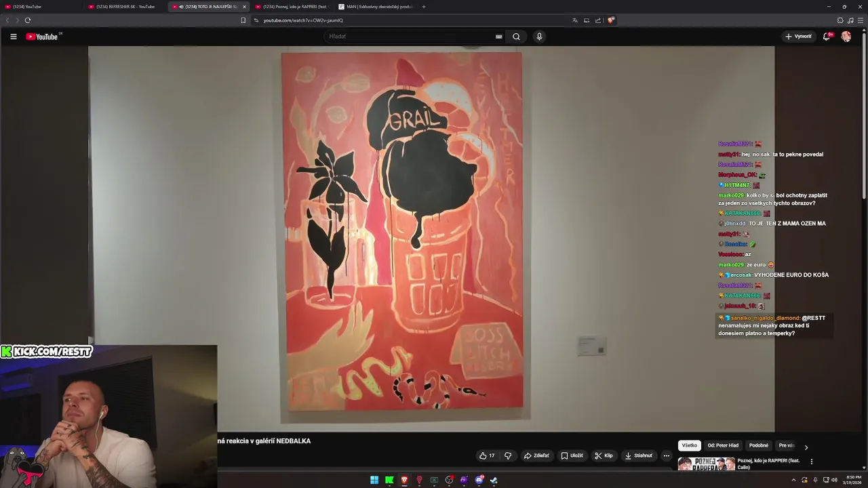
Task: Open Windows Start menu
Action: [374, 481]
